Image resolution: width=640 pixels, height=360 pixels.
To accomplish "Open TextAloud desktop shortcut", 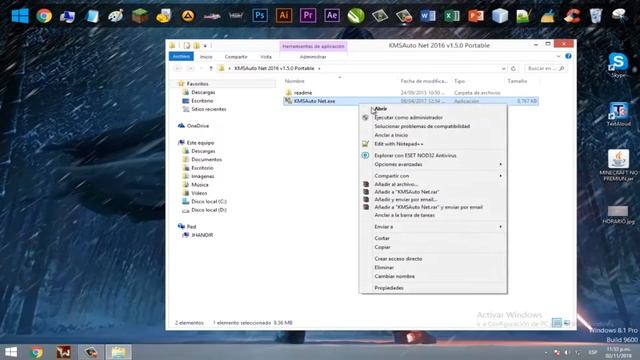I will (x=618, y=114).
